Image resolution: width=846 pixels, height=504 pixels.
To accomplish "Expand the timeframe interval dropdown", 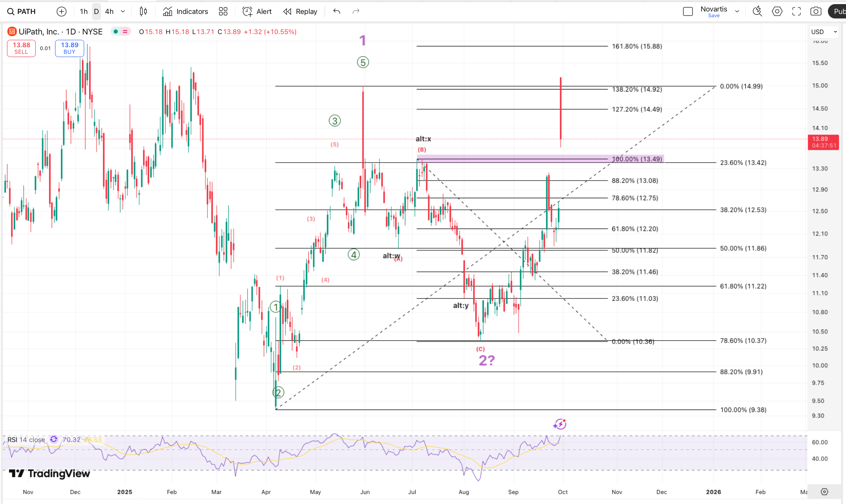I will pos(123,11).
